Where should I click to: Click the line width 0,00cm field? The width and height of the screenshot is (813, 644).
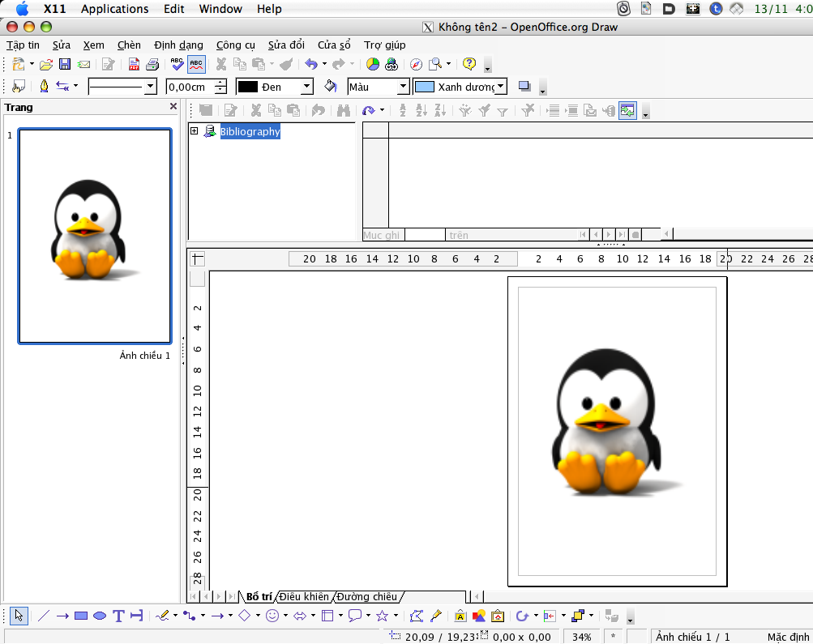[190, 87]
